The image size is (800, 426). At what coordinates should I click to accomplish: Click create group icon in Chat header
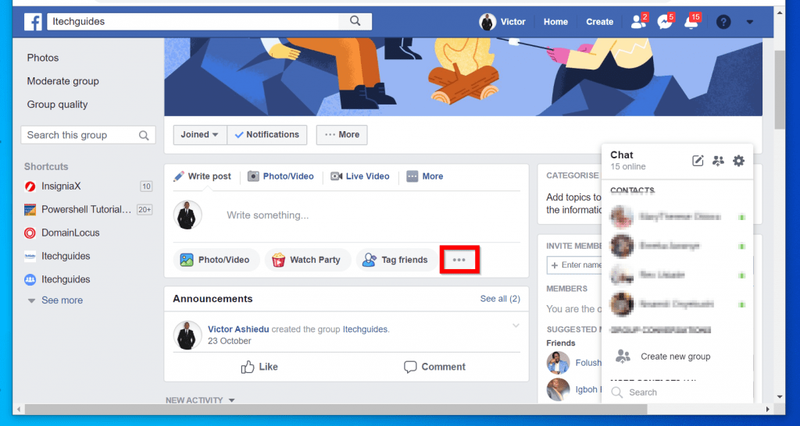(x=718, y=161)
